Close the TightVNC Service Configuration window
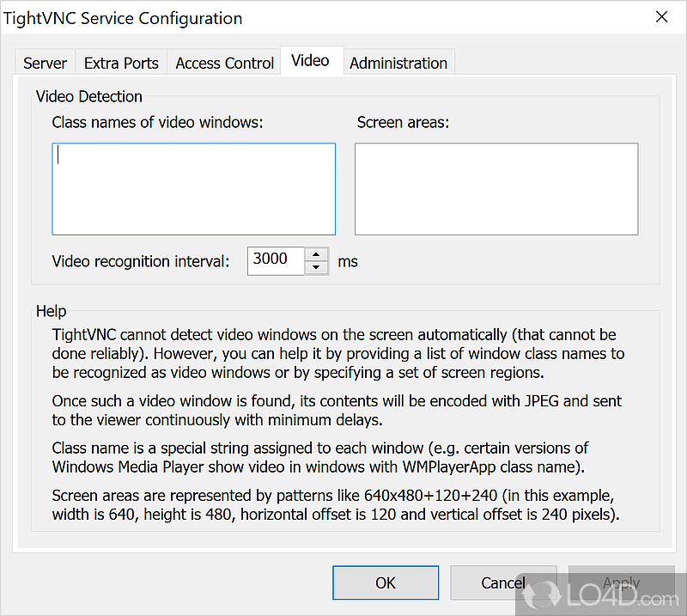The height and width of the screenshot is (616, 687). point(661,17)
